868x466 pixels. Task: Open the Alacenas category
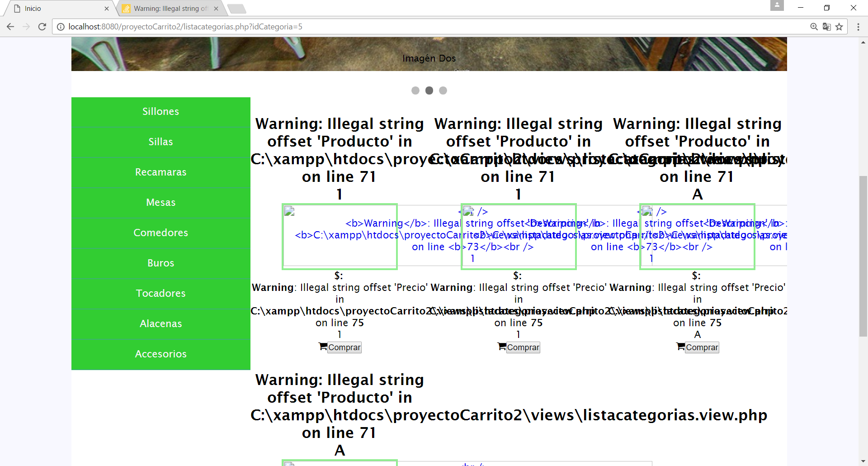point(161,324)
